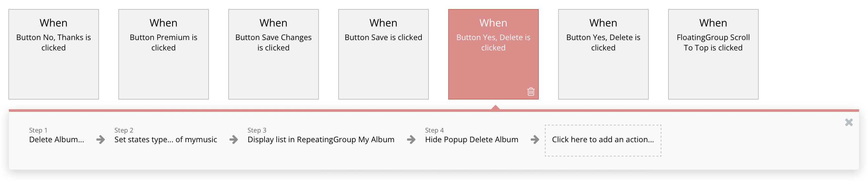Select 'Button Save Changes is clicked' event
The width and height of the screenshot is (868, 181).
point(273,54)
